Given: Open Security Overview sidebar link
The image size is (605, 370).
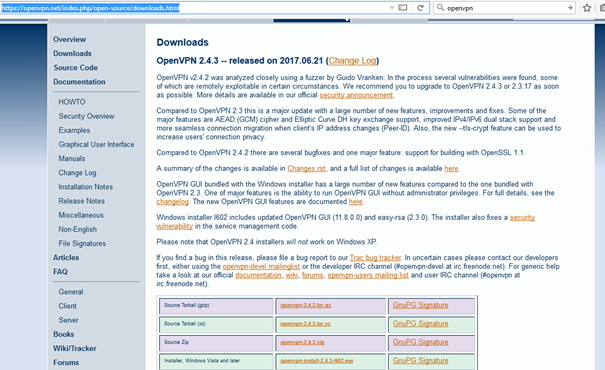Looking at the screenshot, I should tap(86, 116).
